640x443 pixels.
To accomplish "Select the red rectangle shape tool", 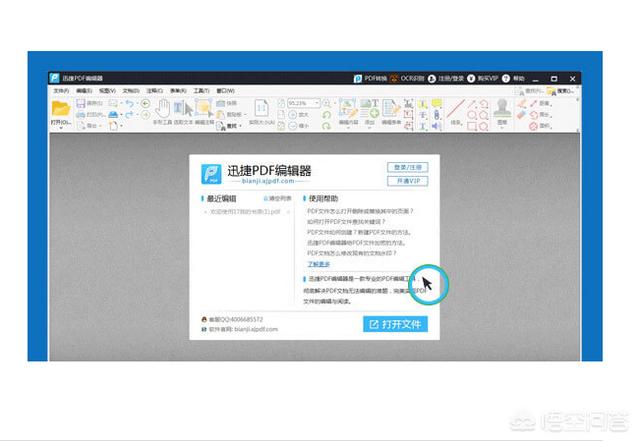I will point(472,126).
